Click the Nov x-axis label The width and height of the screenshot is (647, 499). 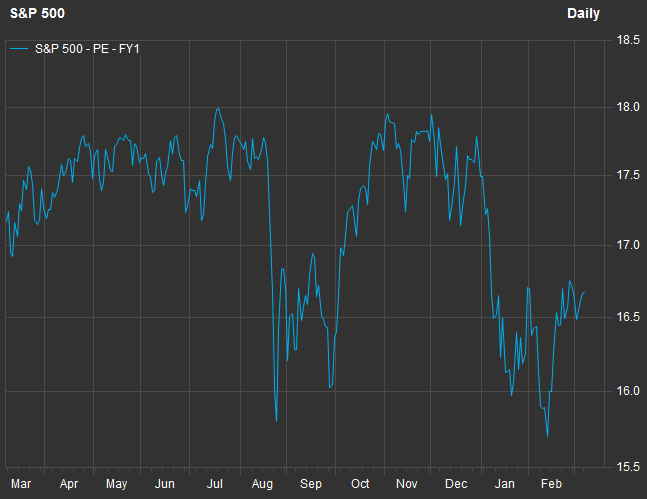[407, 483]
